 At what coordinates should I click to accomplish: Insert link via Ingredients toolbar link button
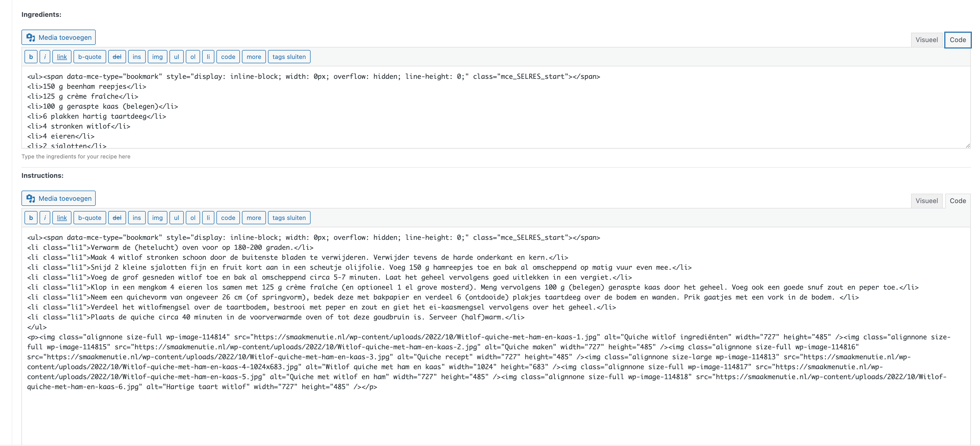tap(62, 57)
